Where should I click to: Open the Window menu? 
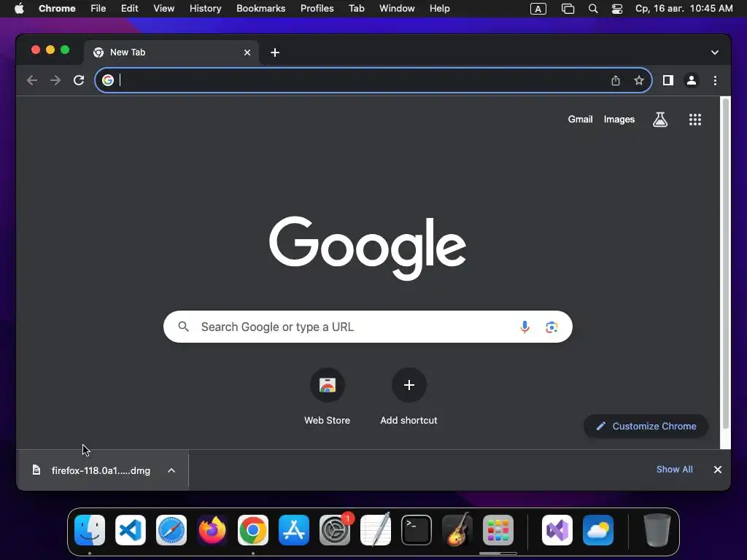pyautogui.click(x=397, y=9)
